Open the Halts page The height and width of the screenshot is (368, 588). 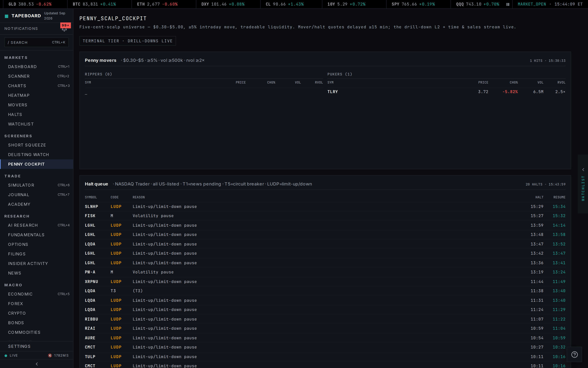37,114
